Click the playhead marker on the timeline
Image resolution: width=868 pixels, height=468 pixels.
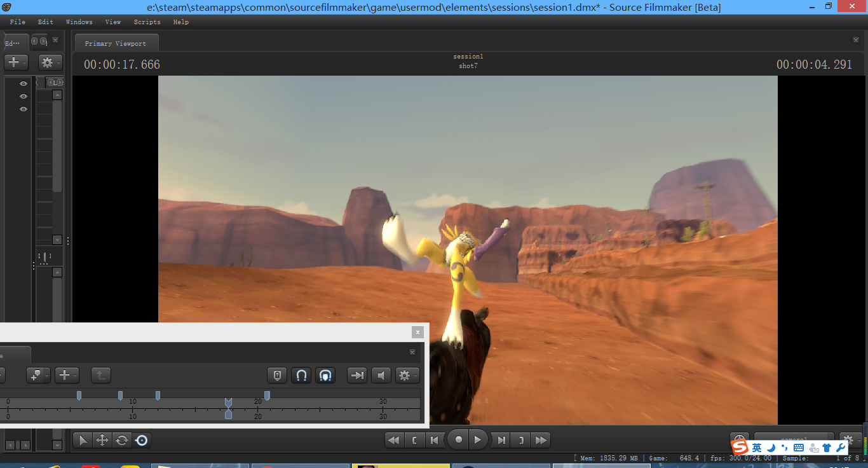coord(228,403)
